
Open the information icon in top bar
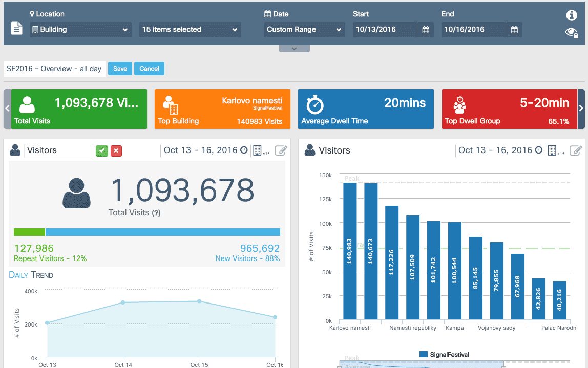572,15
